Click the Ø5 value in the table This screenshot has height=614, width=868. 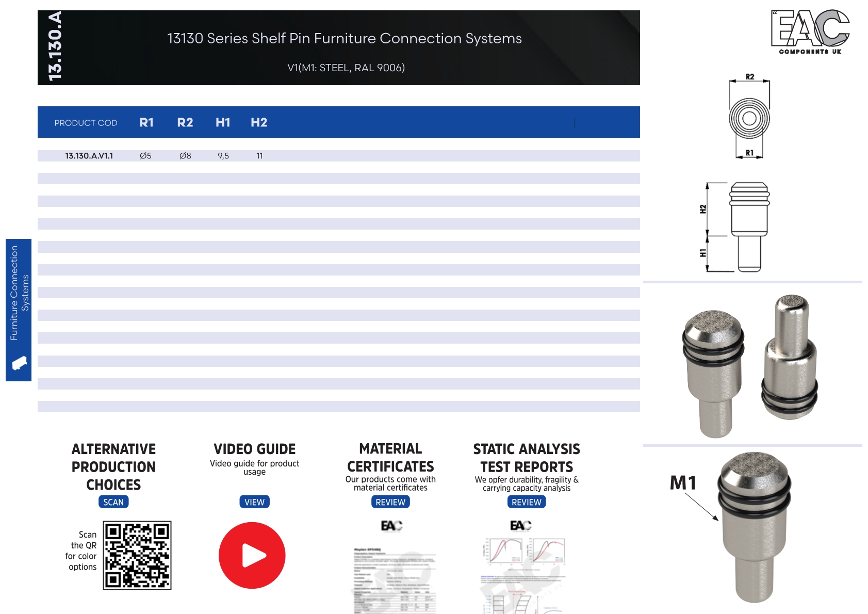click(145, 156)
